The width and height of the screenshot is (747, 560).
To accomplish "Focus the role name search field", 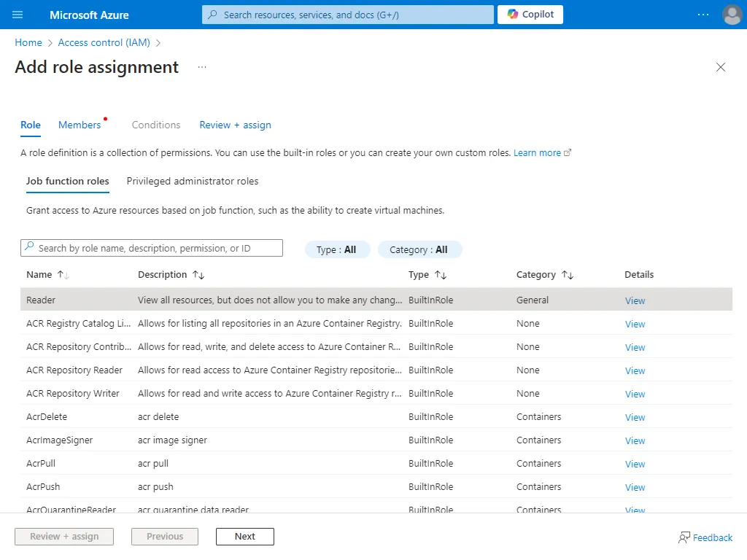I will coord(152,248).
